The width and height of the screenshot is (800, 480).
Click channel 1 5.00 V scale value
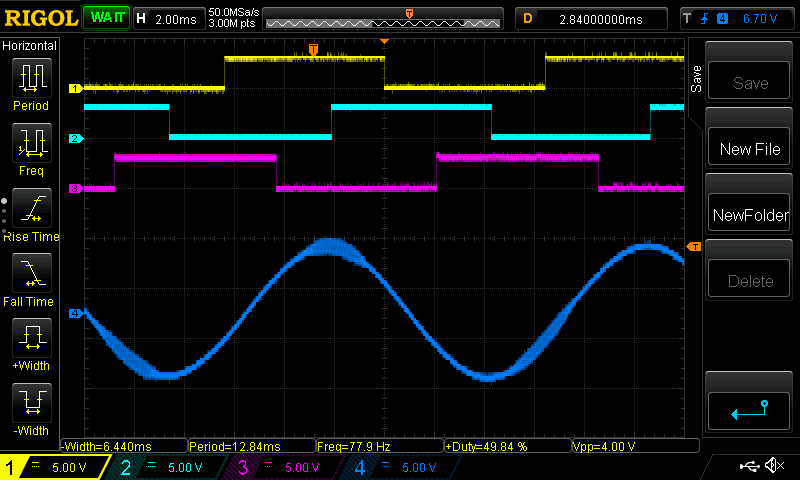click(x=69, y=468)
